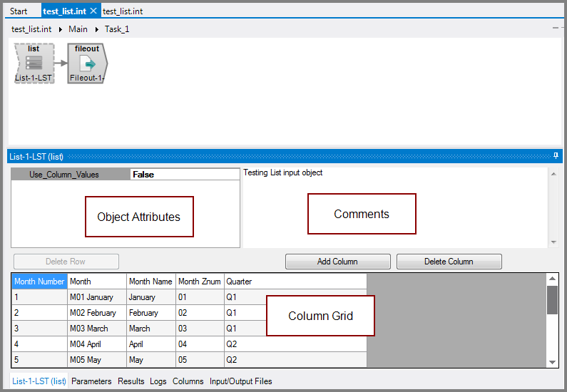The image size is (567, 392).
Task: Click the column grid vertical scrollbar thumb
Action: click(552, 299)
